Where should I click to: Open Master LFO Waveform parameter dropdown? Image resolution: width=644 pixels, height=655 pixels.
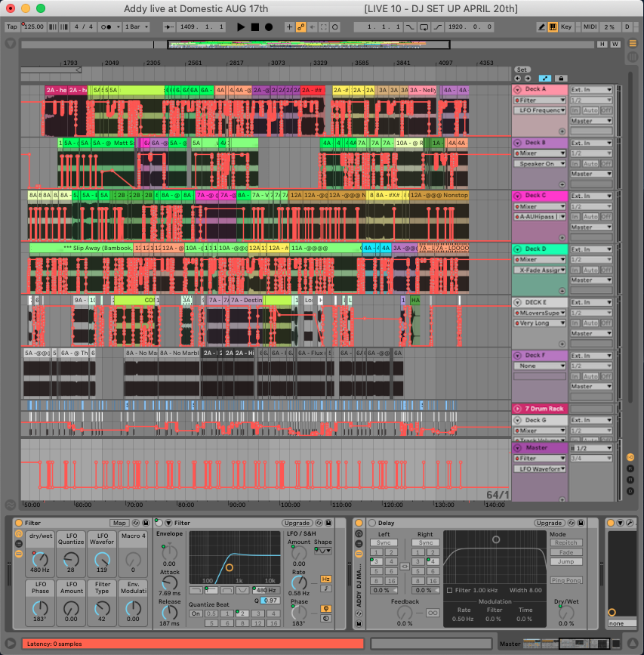[x=540, y=468]
